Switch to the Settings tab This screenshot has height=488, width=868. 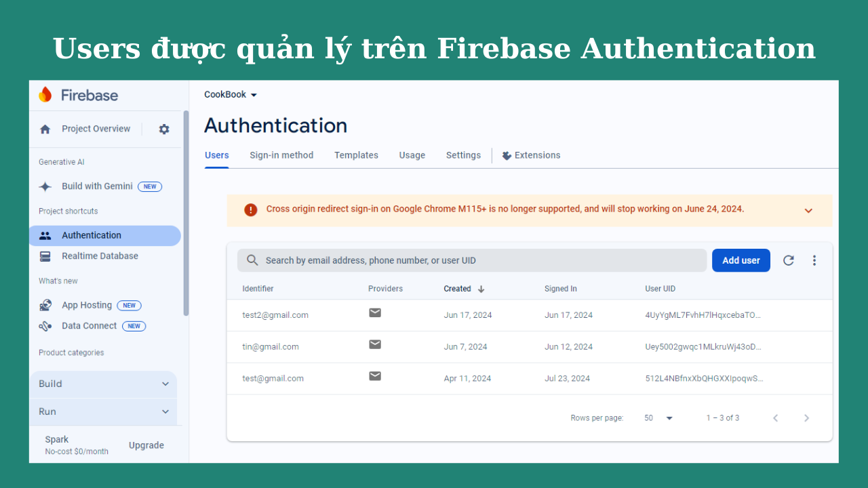pos(463,155)
